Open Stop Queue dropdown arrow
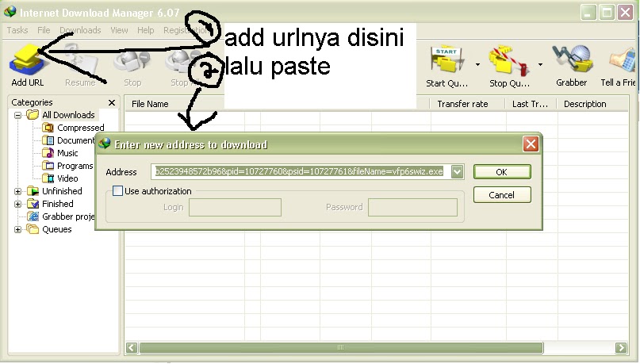This screenshot has width=640, height=364. (540, 64)
